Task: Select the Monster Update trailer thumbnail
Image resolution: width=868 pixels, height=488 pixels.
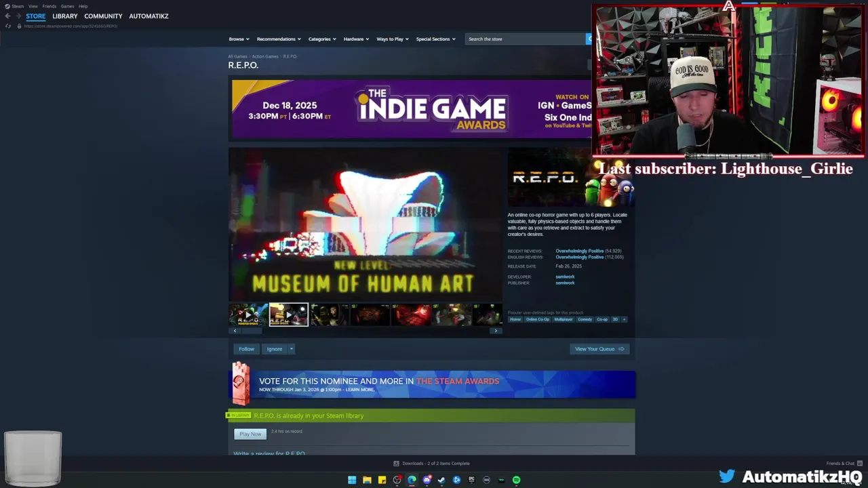Action: coord(248,314)
